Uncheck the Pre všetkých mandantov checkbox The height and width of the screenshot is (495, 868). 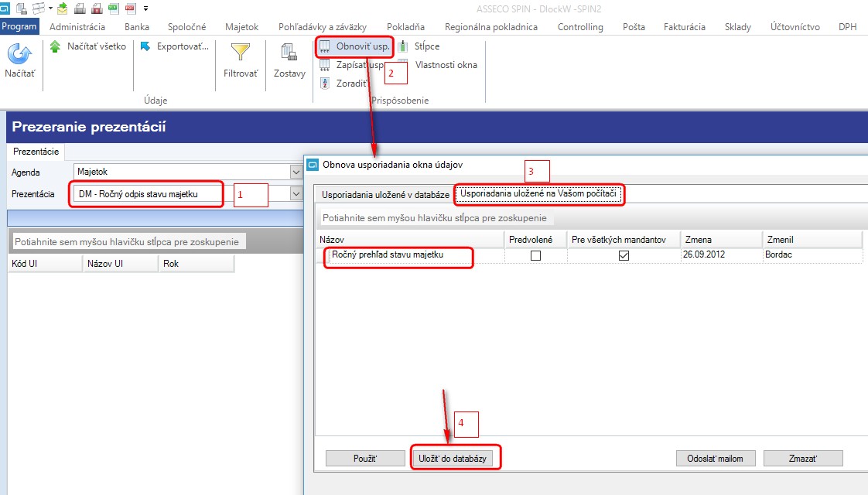coord(624,255)
